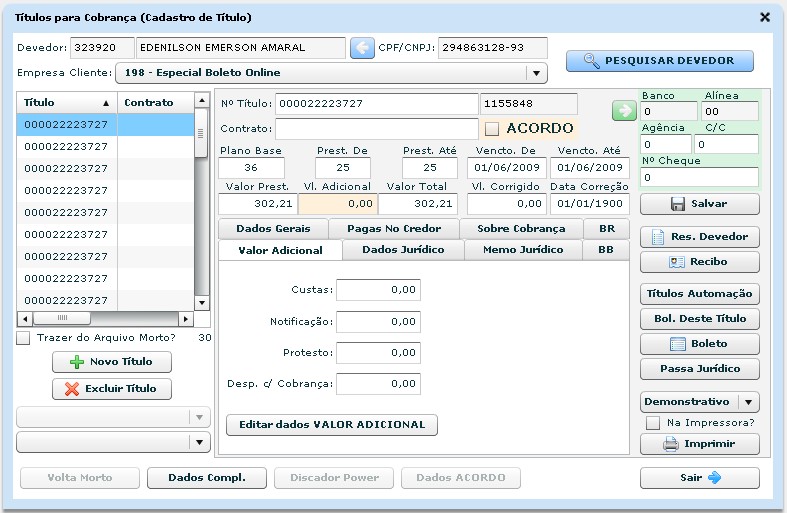787x513 pixels.
Task: Delete title using Excluir Título
Action: tap(111, 389)
